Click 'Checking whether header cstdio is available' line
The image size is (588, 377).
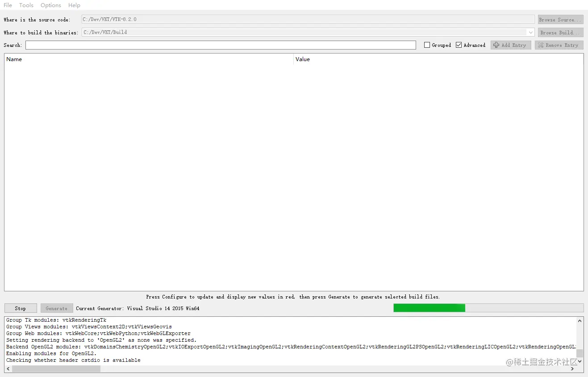click(x=73, y=360)
